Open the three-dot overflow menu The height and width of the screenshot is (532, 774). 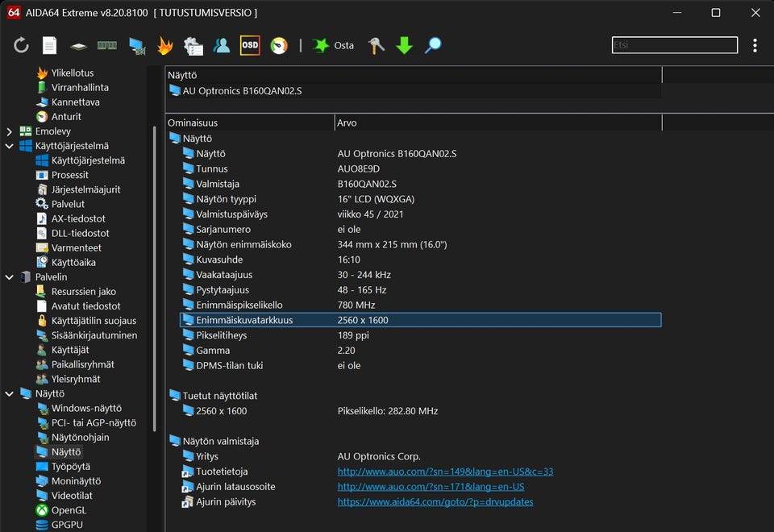point(755,46)
